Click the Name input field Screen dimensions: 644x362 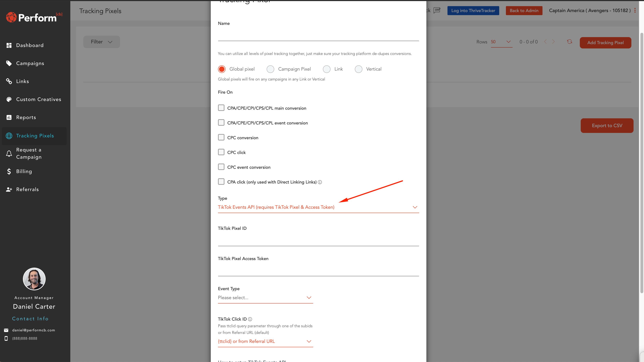318,35
